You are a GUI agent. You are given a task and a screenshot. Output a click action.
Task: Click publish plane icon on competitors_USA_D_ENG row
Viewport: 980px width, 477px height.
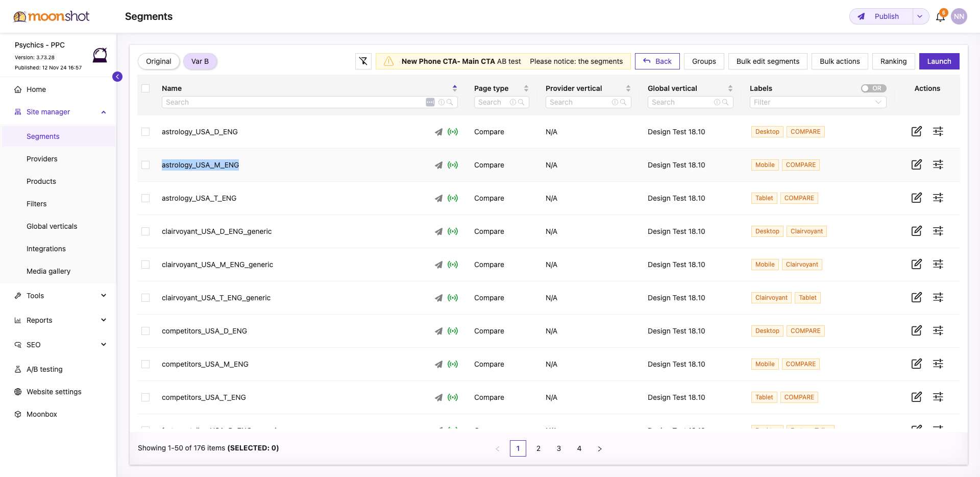438,331
